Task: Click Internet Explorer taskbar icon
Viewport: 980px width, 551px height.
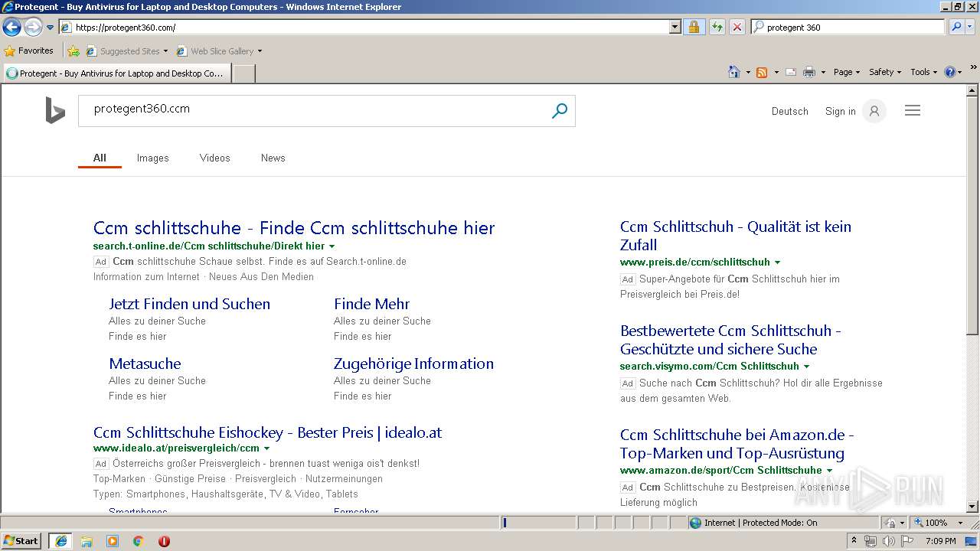Action: 60,540
